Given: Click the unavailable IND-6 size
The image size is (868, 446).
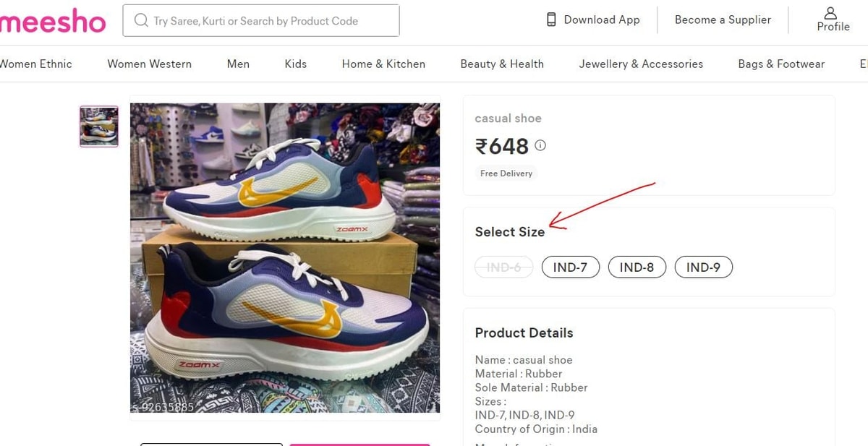Looking at the screenshot, I should (x=503, y=267).
